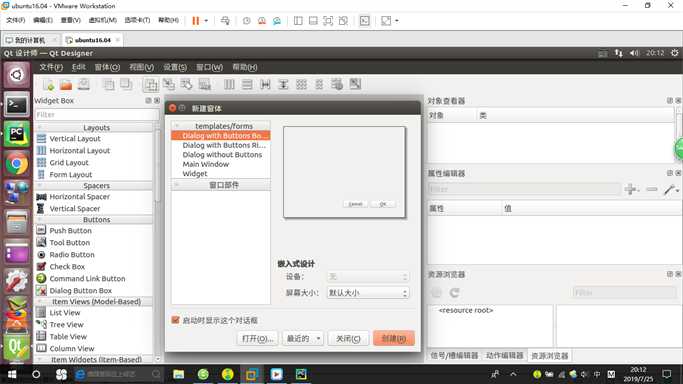Screen dimensions: 683x384
Task: Collapse Item Views (Model-Based) category
Action: (x=39, y=301)
